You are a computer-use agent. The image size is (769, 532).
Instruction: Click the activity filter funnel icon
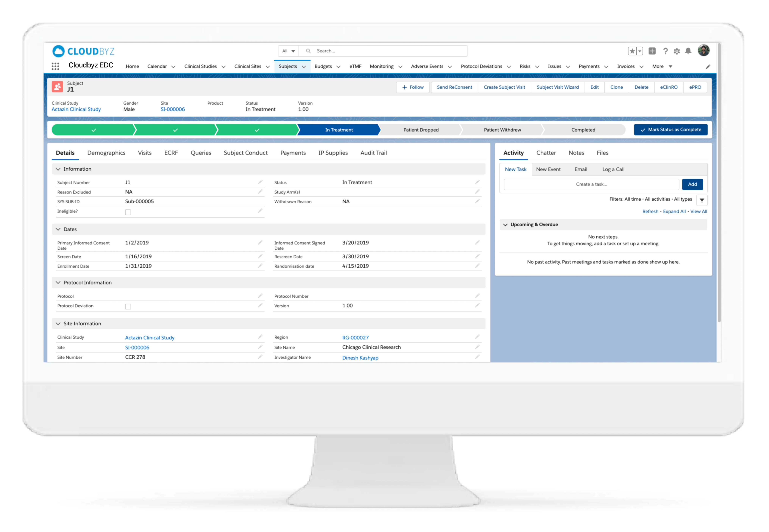point(702,200)
